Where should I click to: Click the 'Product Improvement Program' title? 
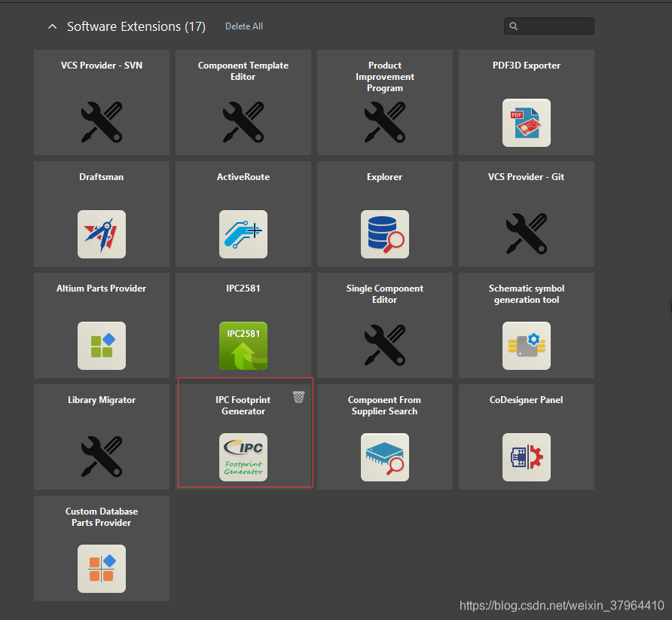(x=385, y=77)
